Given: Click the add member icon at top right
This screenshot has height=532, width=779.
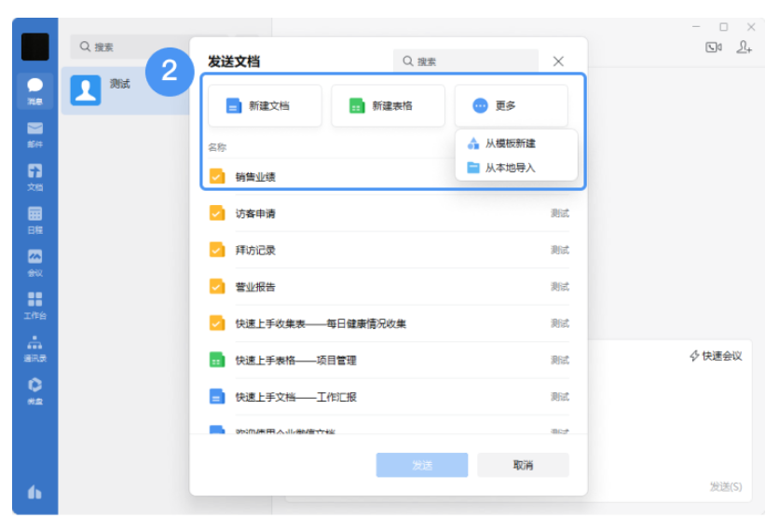Looking at the screenshot, I should pos(744,48).
